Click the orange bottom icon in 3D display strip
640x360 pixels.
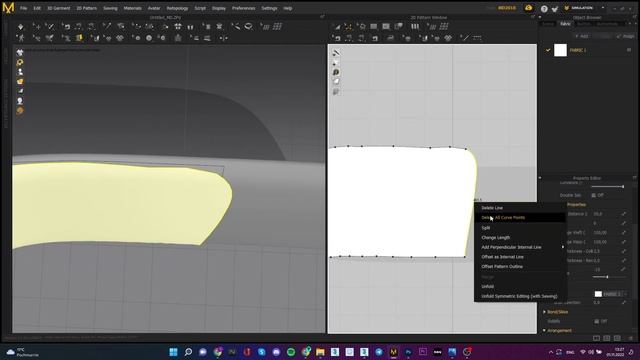tap(20, 111)
